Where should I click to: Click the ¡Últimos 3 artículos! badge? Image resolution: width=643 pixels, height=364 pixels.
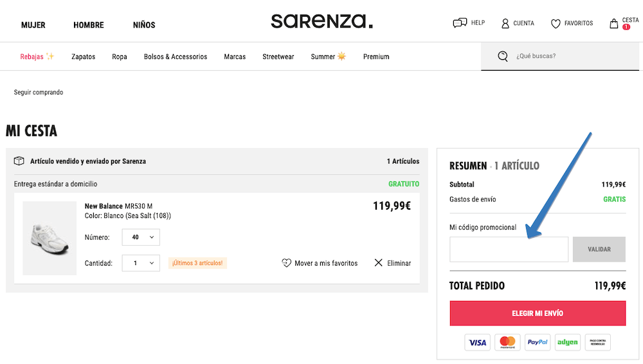pos(197,263)
